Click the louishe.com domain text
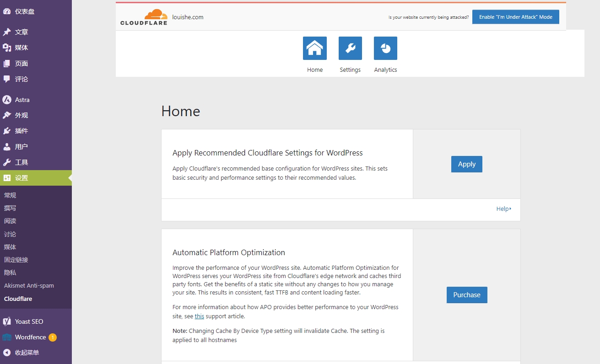Screen dimensions: 600x364 [188, 17]
